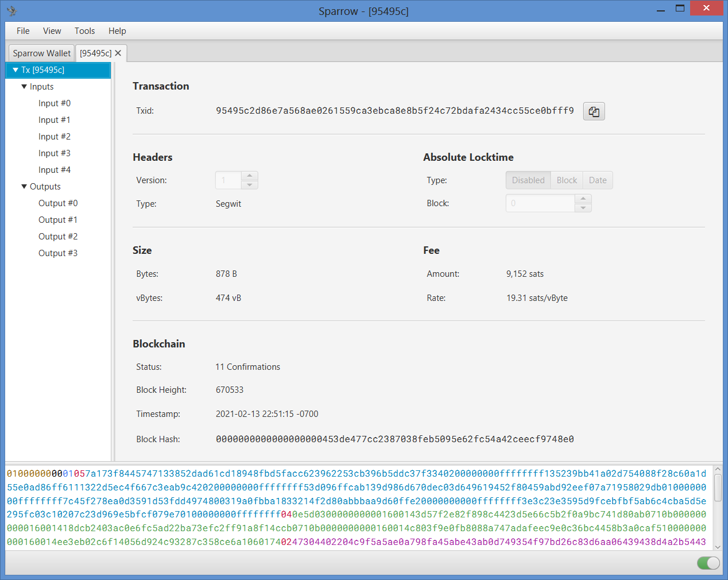Select Disabled locktime type

[x=528, y=180]
